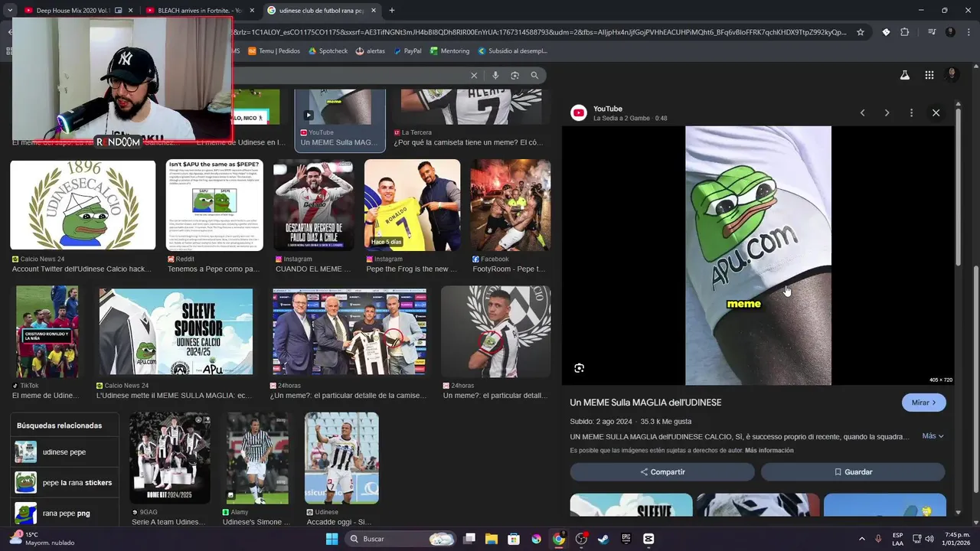Image resolution: width=980 pixels, height=551 pixels.
Task: Open Google Lens image search
Action: pos(514,75)
